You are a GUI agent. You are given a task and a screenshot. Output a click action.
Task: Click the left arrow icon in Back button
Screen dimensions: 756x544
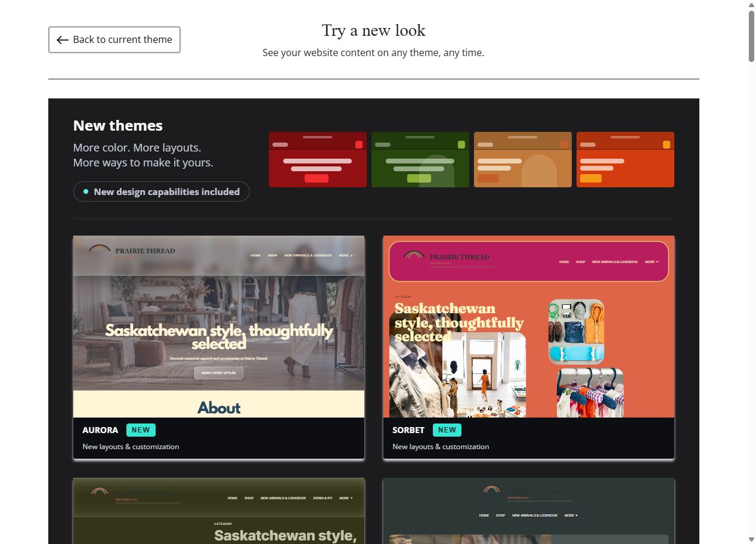pyautogui.click(x=63, y=40)
